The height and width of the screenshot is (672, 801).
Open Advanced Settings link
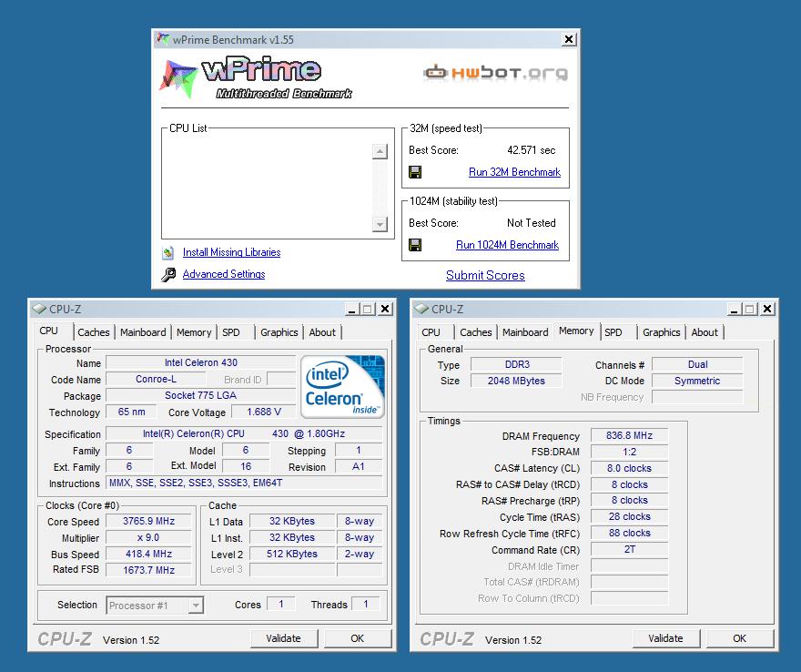224,274
